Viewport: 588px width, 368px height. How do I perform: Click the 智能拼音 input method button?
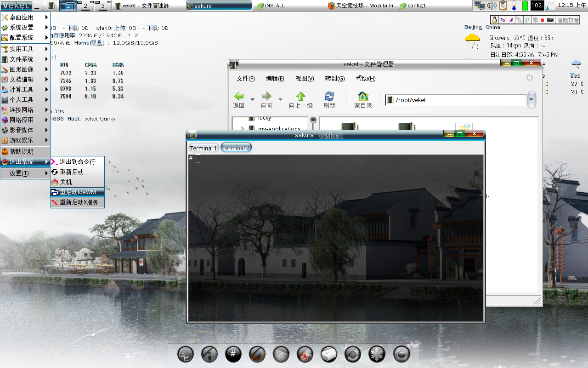tap(568, 20)
